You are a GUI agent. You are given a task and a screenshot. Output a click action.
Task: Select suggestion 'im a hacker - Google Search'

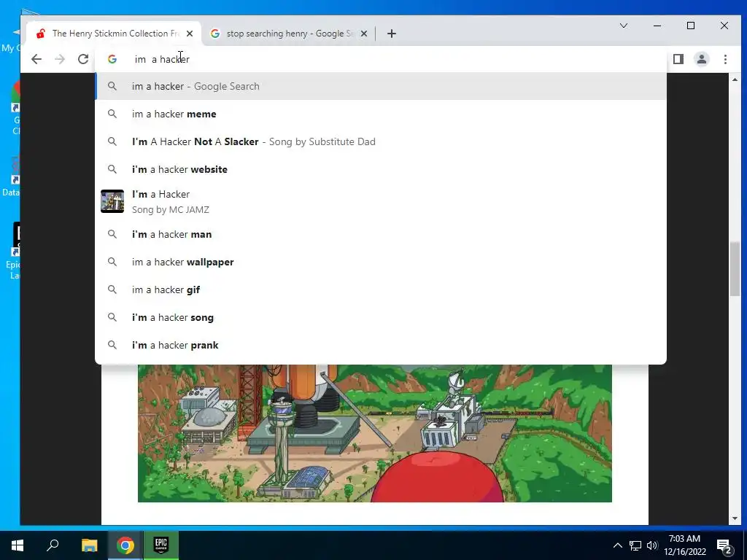(381, 86)
